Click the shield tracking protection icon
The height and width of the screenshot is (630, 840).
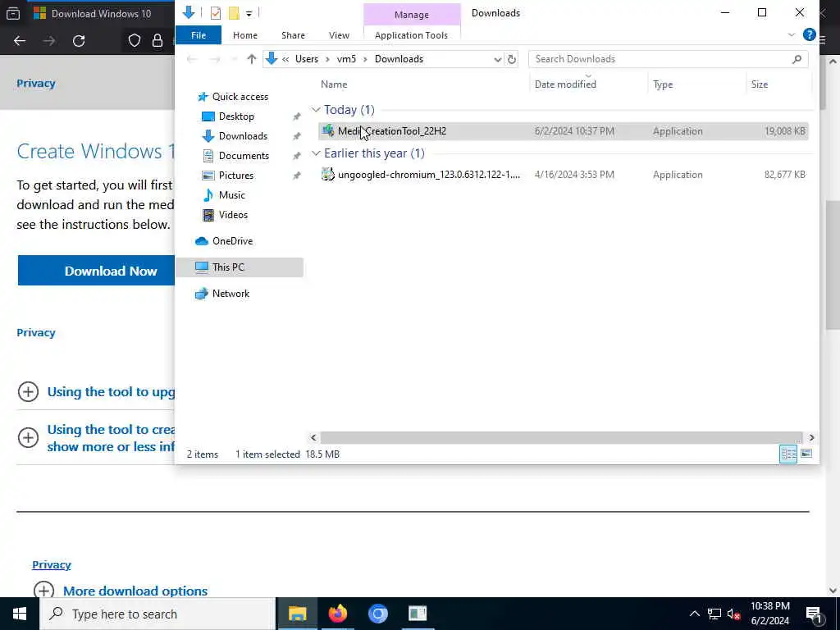(x=134, y=41)
